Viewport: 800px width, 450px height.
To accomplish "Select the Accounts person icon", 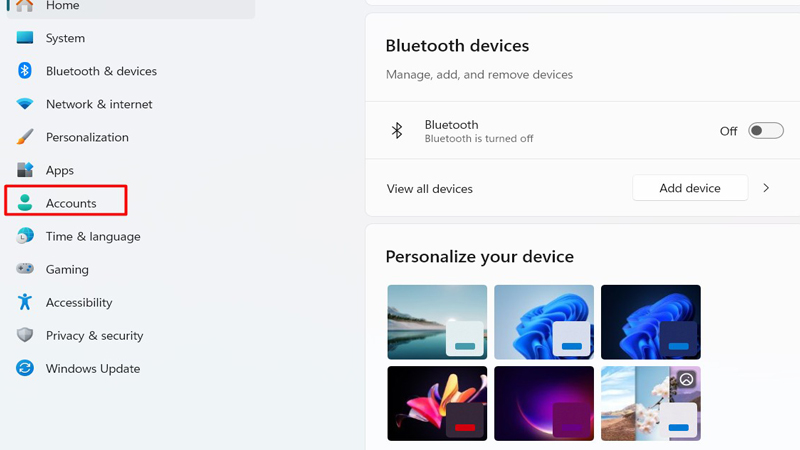I will (25, 203).
